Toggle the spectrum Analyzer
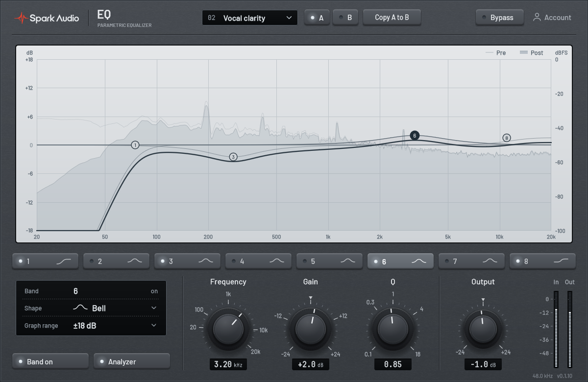 [x=132, y=361]
